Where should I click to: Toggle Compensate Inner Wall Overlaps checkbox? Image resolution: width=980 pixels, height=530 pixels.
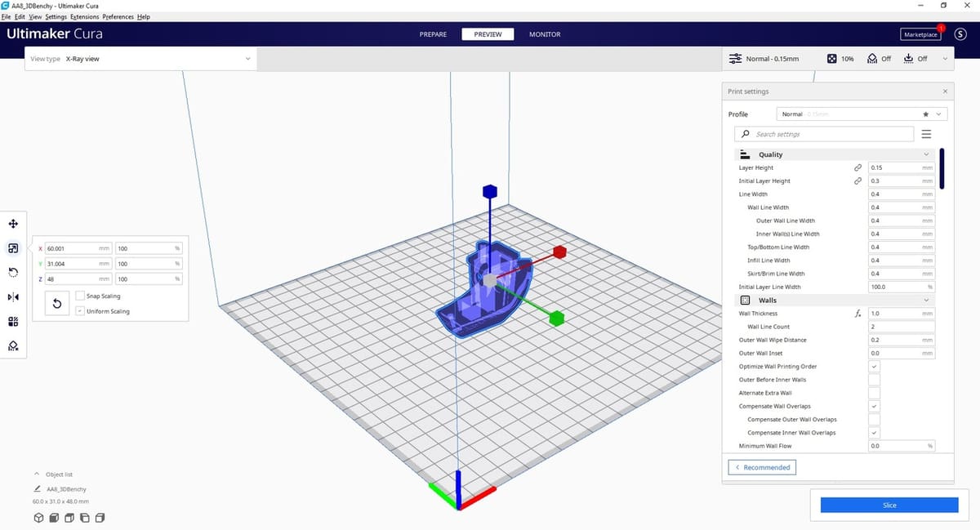tap(874, 433)
